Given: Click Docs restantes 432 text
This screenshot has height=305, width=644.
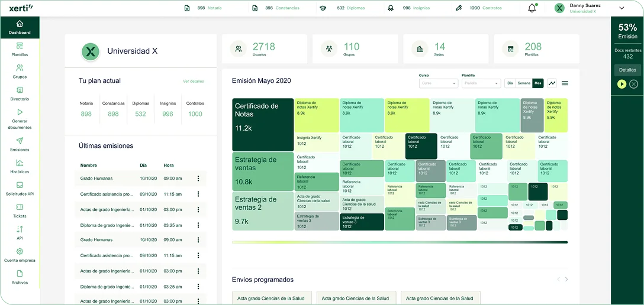Looking at the screenshot, I should tap(627, 54).
